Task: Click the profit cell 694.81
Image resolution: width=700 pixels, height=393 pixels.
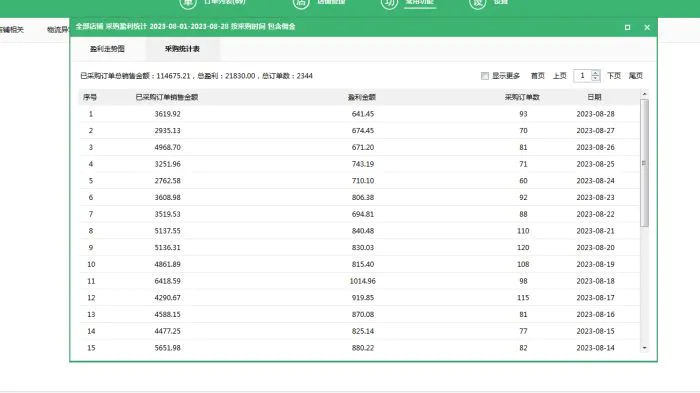Action: [x=362, y=214]
